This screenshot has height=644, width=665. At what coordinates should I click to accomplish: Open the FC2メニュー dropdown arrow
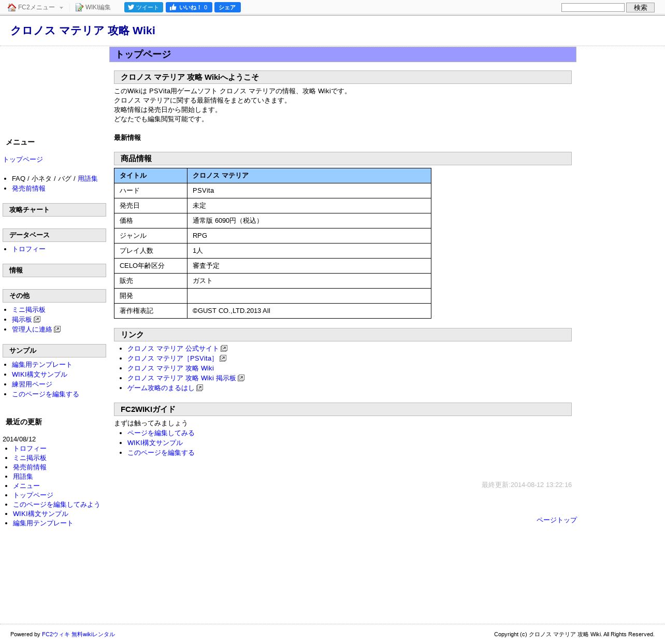[61, 8]
